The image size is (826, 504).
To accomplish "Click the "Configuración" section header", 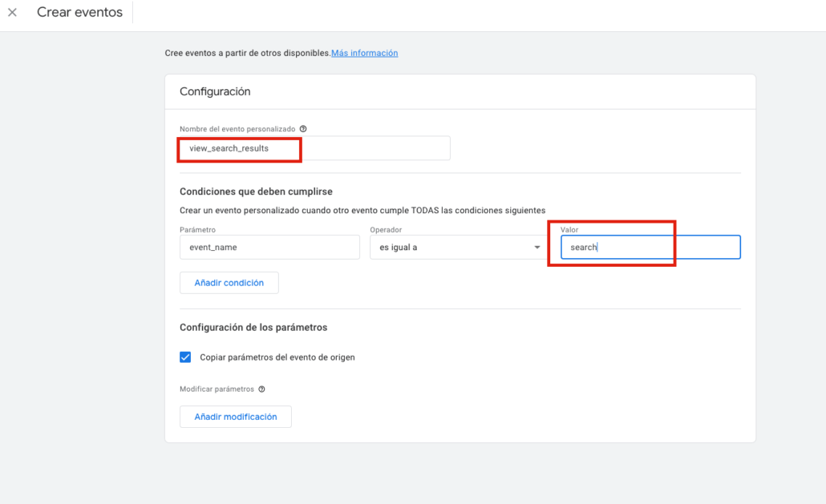I will coord(213,91).
